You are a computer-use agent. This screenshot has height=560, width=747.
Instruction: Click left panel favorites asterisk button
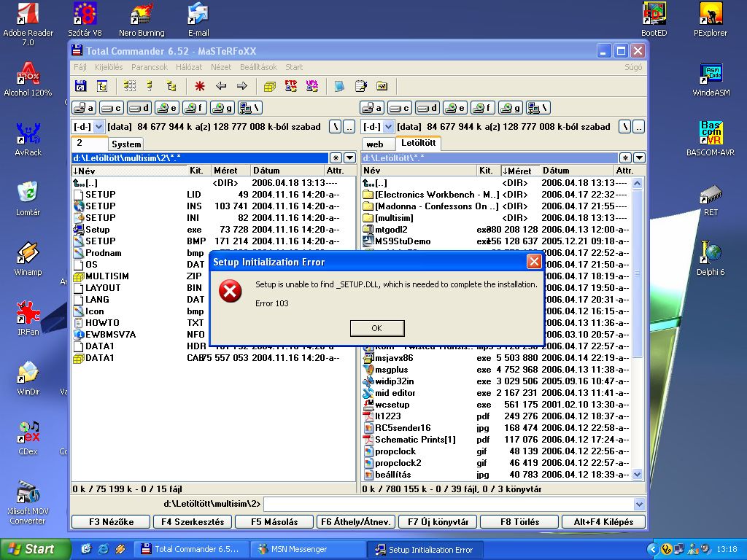[x=336, y=158]
